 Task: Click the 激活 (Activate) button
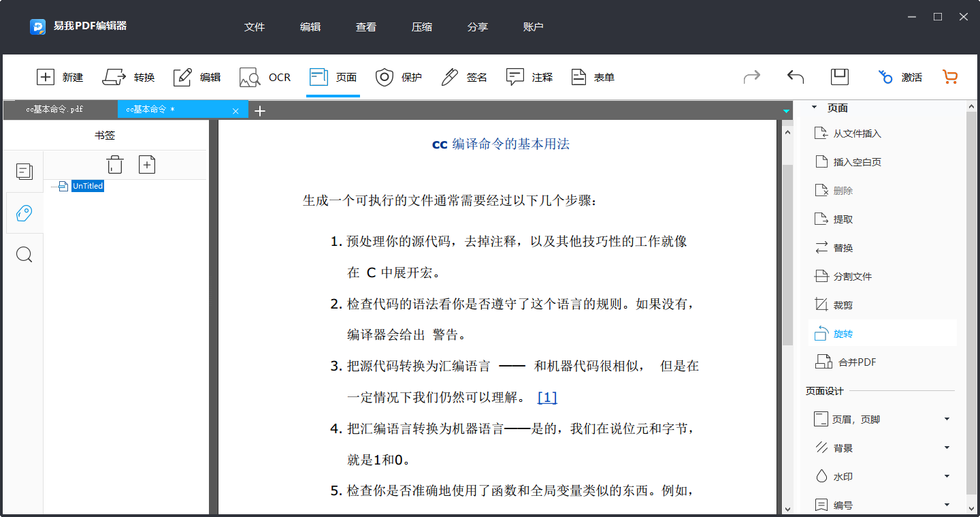(x=899, y=77)
